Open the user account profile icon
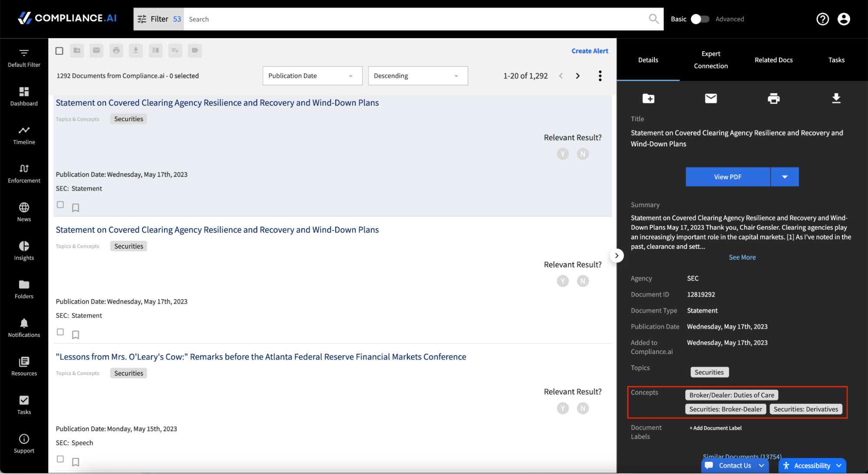 coord(844,19)
